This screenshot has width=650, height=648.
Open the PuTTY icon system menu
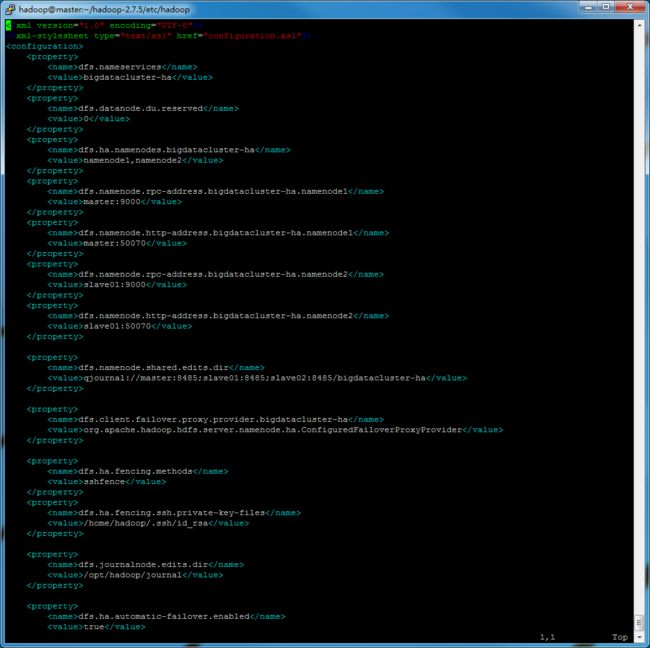click(x=10, y=9)
